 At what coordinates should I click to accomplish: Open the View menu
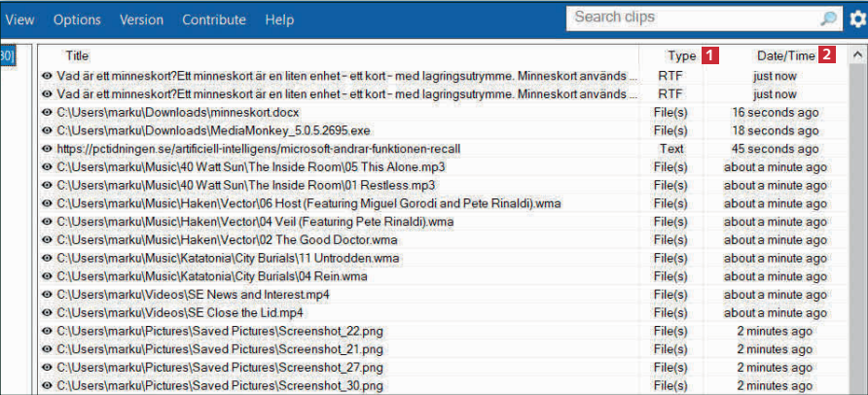tap(19, 19)
